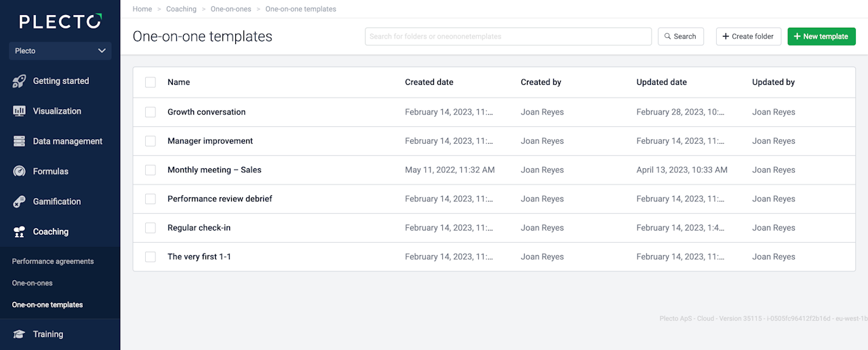Toggle the select-all checkbox in header
The image size is (868, 350).
[151, 82]
